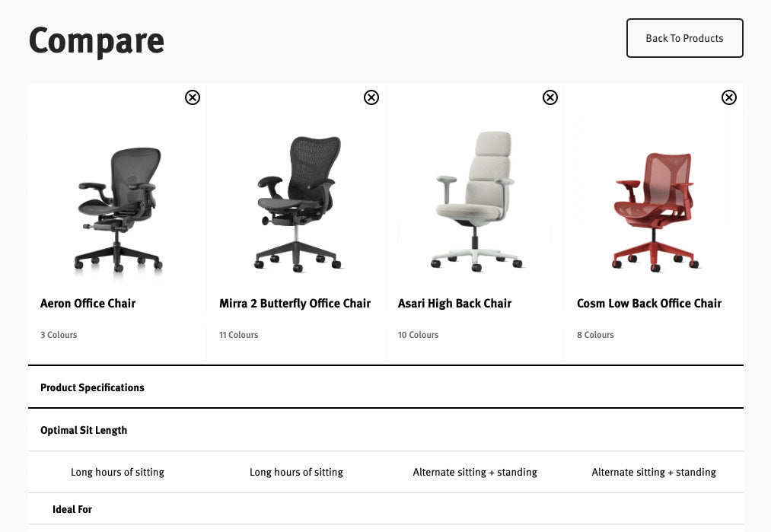Select the Compare page heading

pyautogui.click(x=96, y=40)
